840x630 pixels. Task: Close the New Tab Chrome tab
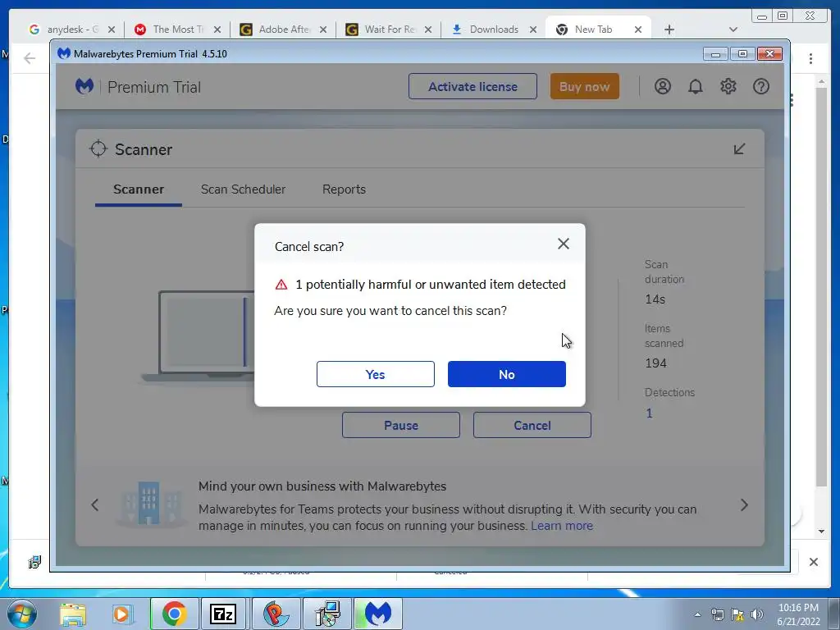click(x=638, y=30)
